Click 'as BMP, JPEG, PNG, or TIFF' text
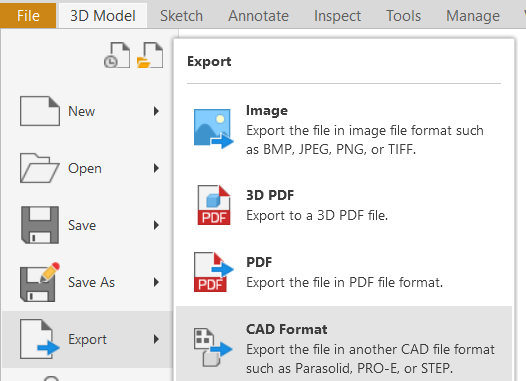Viewport: 526px width, 381px height. [x=331, y=149]
